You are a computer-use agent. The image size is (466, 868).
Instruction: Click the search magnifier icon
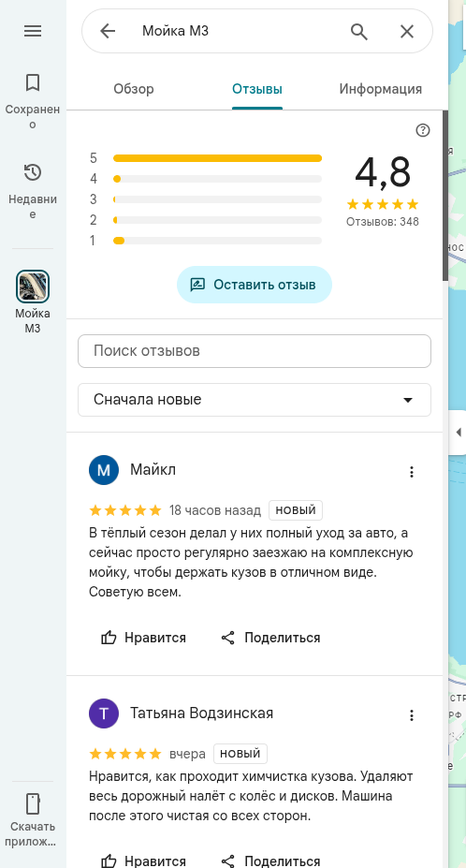(359, 32)
